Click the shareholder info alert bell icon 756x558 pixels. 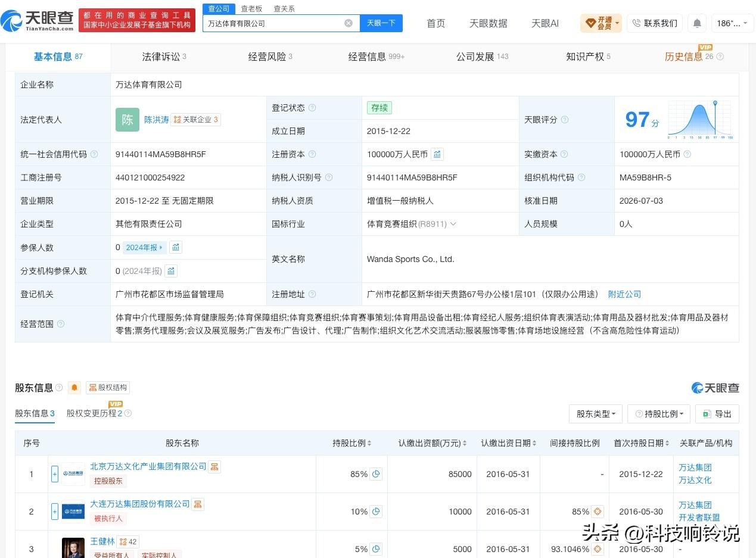[x=74, y=388]
